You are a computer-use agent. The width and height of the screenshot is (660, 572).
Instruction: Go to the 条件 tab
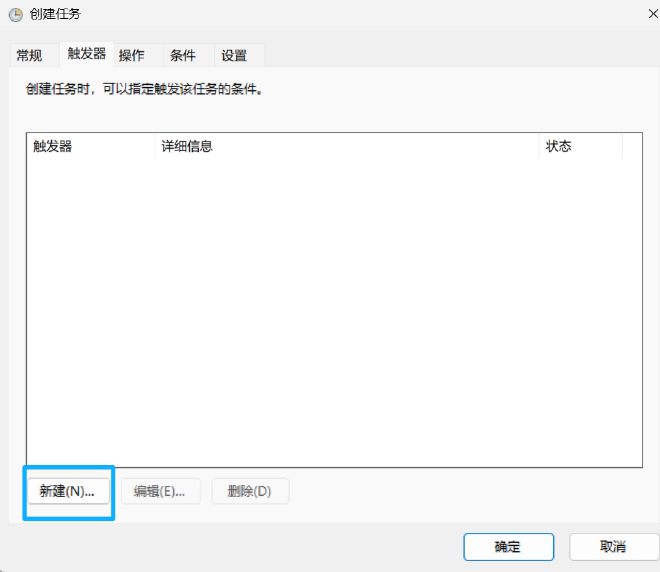click(x=183, y=55)
